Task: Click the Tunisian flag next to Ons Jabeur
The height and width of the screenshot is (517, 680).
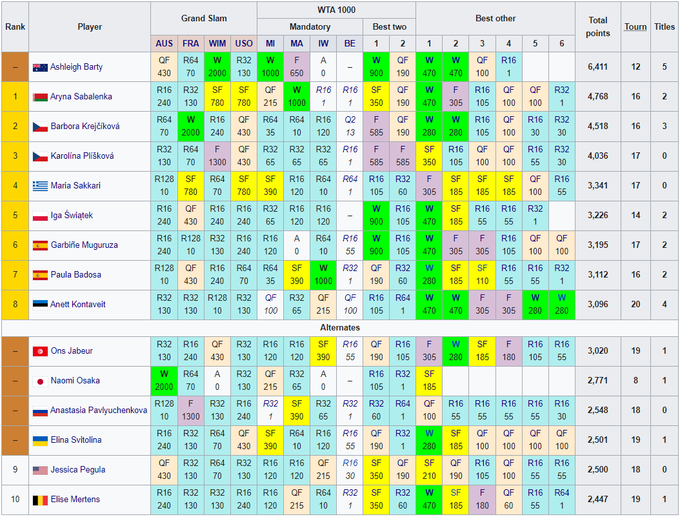Action: 40,350
